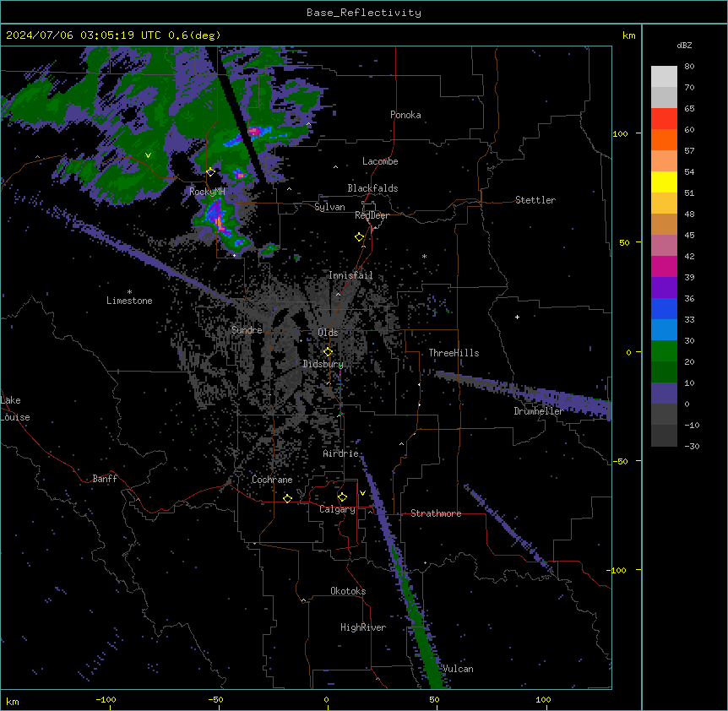Click the RedDeer label

(x=372, y=215)
